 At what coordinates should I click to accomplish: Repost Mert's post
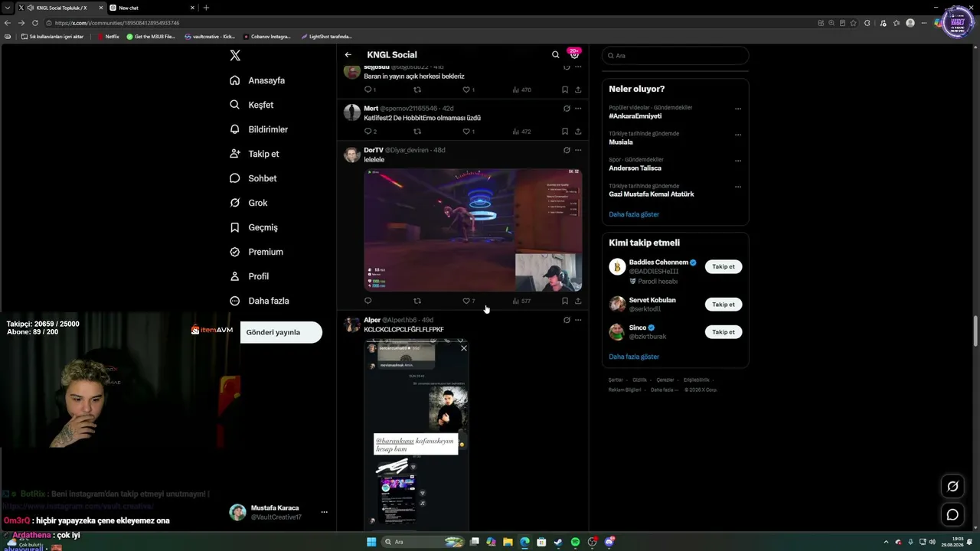point(417,132)
